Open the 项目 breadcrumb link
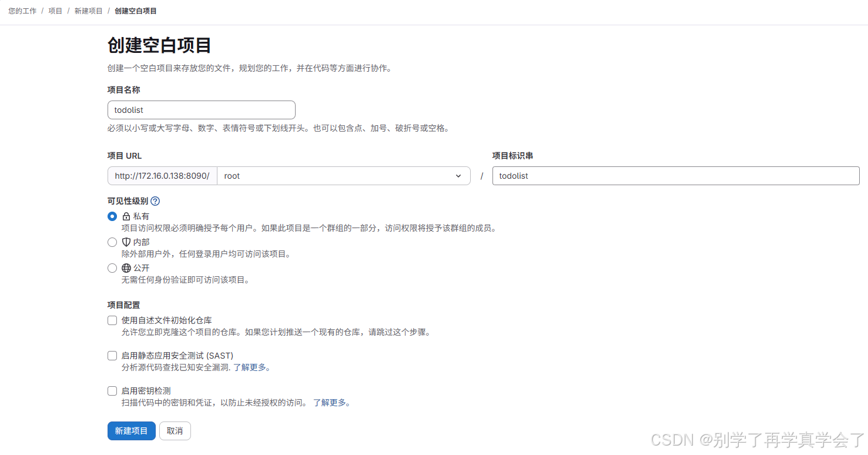 (x=55, y=11)
